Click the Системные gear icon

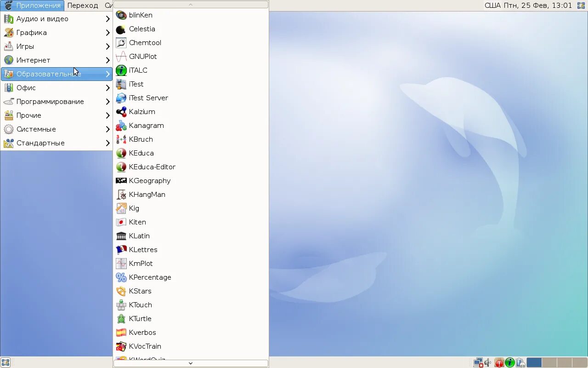(9, 129)
